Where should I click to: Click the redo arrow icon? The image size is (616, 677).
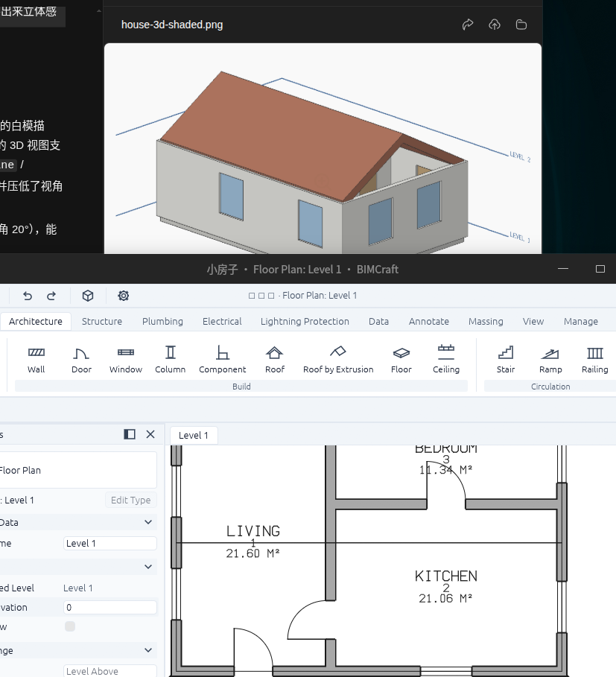click(x=51, y=296)
